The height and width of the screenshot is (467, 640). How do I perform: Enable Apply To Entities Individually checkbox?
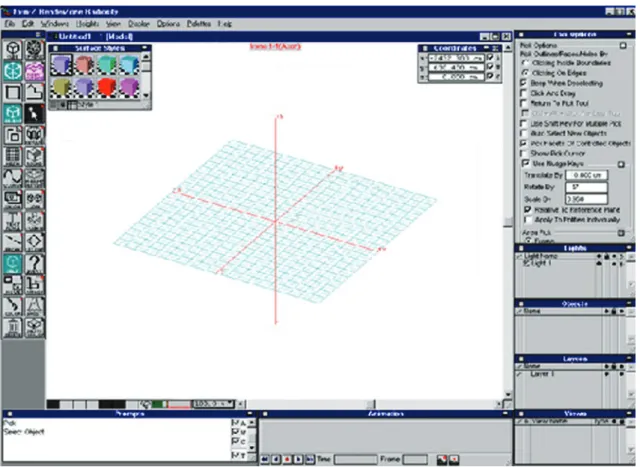[528, 220]
